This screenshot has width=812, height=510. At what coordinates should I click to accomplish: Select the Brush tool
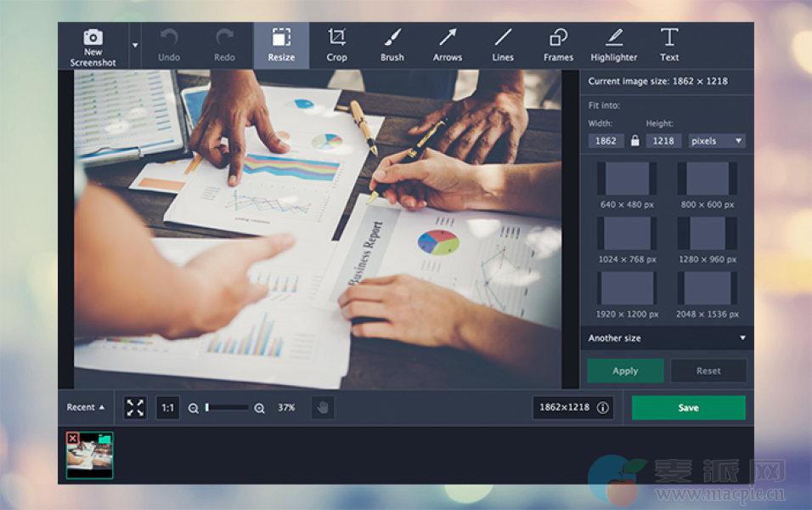pos(392,45)
